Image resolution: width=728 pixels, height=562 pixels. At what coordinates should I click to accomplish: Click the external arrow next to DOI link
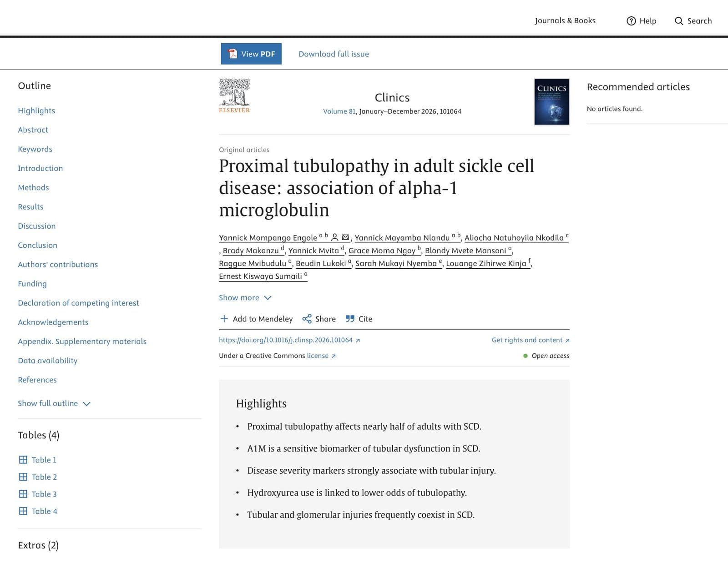358,340
